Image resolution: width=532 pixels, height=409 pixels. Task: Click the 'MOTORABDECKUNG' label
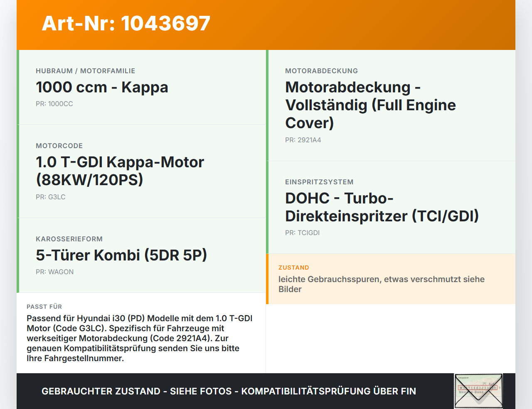pos(321,71)
